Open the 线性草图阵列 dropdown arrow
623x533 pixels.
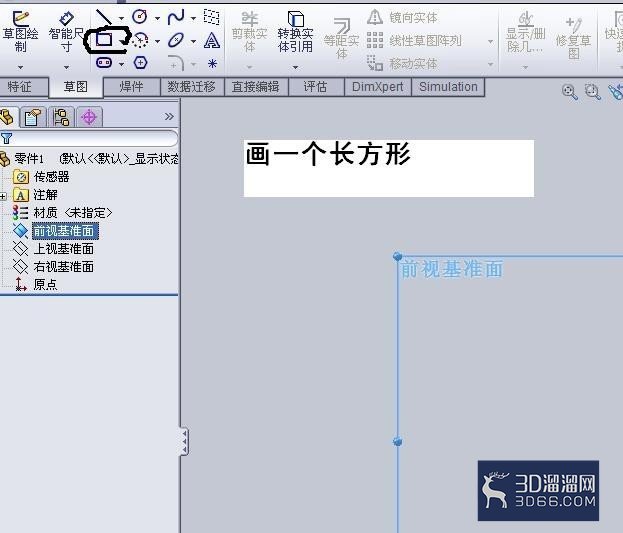(490, 41)
